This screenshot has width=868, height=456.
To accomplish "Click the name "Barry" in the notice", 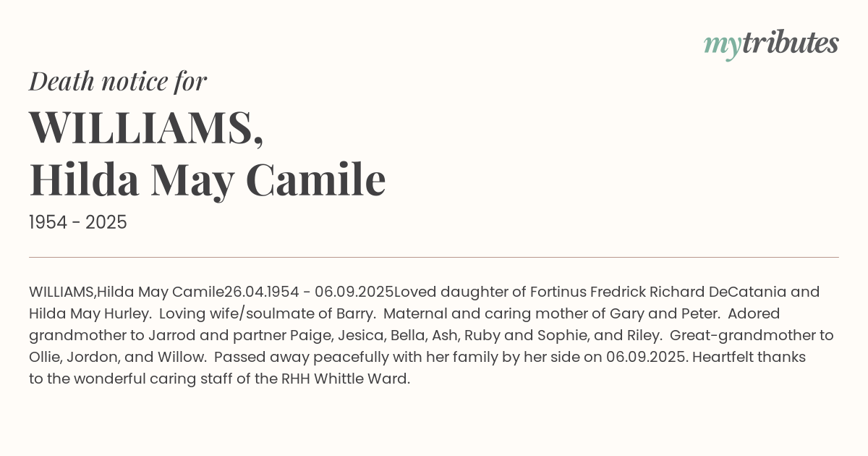I will tap(353, 314).
